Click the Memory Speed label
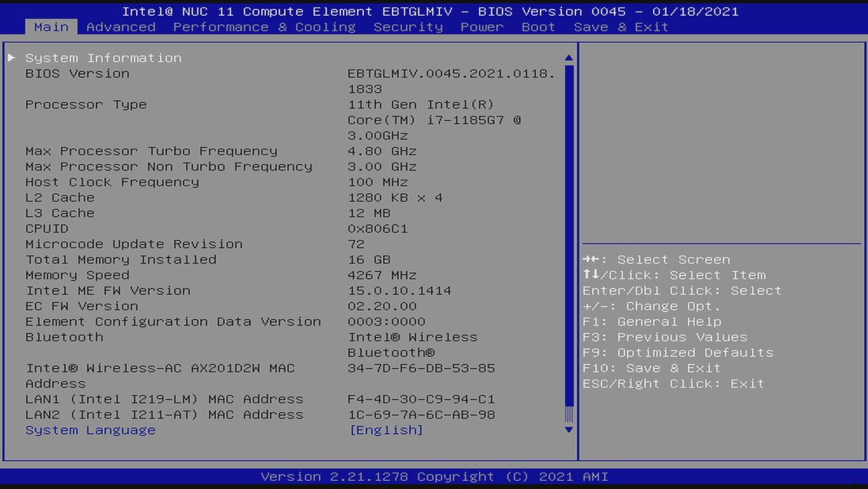The height and width of the screenshot is (489, 868). 77,275
